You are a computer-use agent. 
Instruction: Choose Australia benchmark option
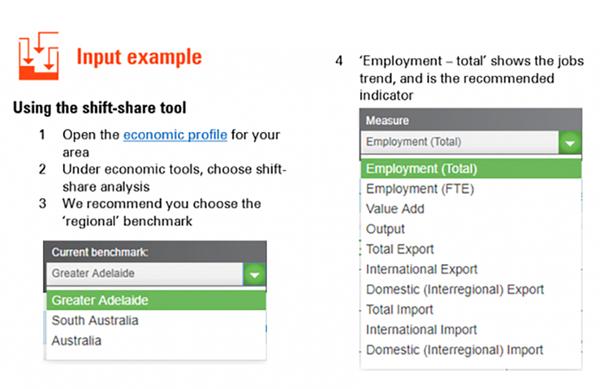(x=77, y=340)
